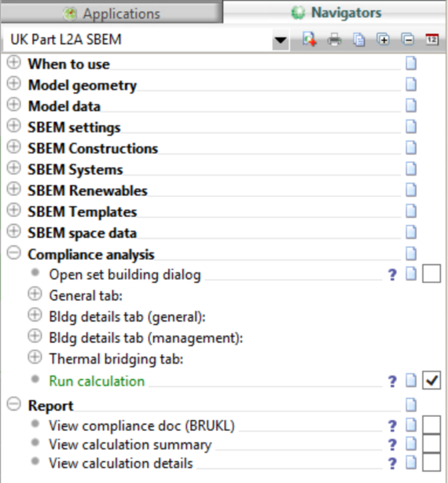Untick the Run calculation checkbox
This screenshot has width=448, height=483.
tap(431, 380)
